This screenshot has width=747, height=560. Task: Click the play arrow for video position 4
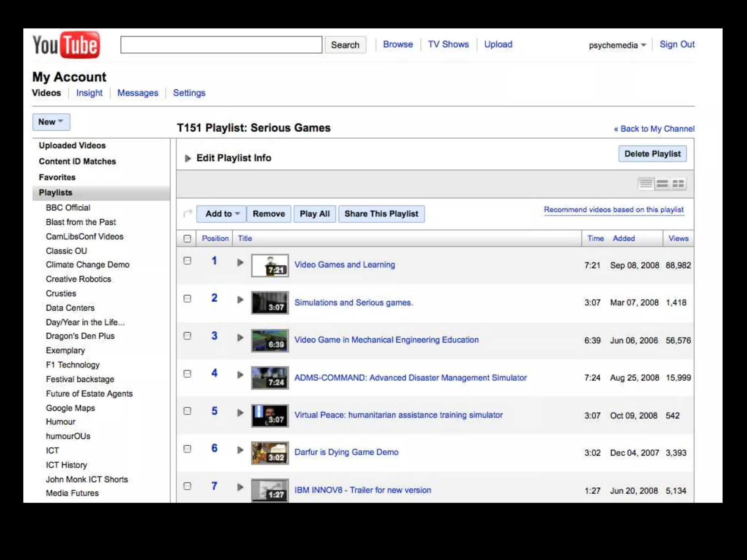[240, 375]
